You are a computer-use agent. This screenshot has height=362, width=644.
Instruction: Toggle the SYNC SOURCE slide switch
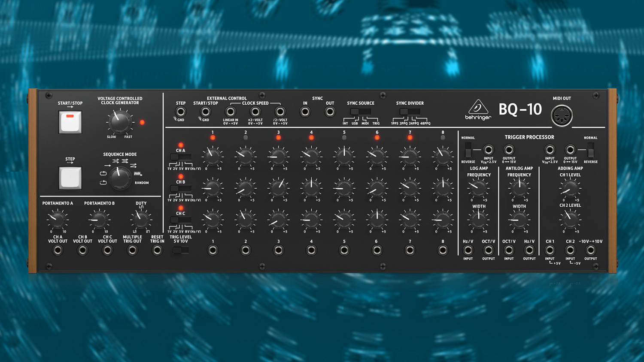[361, 112]
